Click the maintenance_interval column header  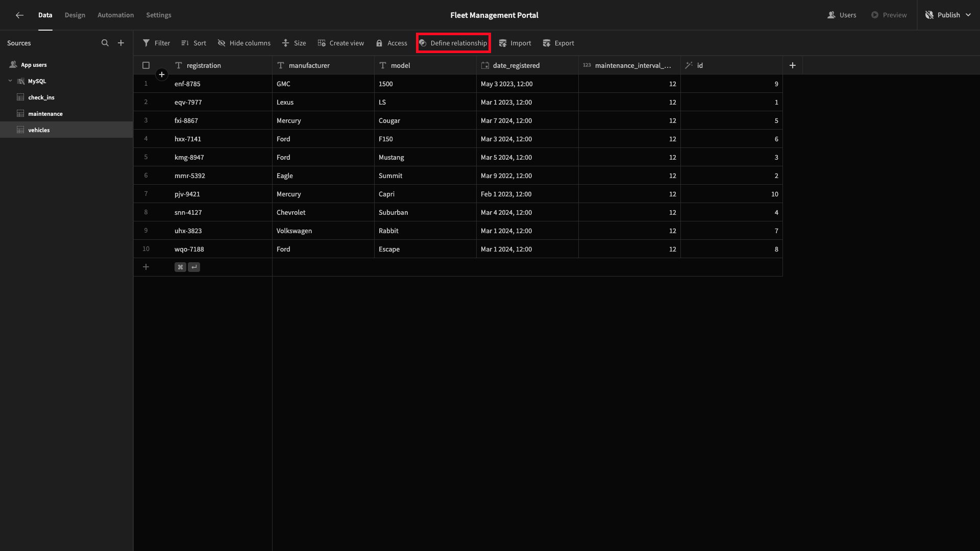[629, 65]
